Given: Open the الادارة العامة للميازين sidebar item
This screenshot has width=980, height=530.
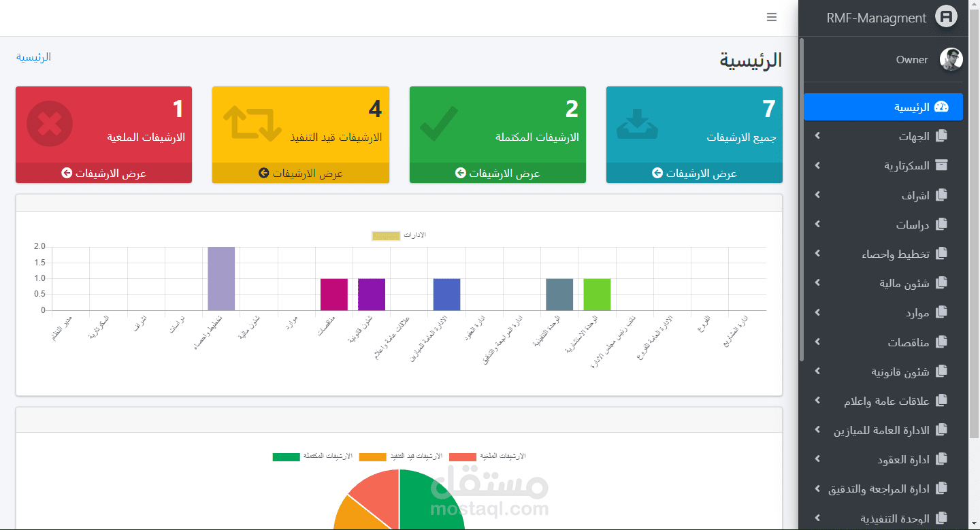Looking at the screenshot, I should click(x=883, y=430).
